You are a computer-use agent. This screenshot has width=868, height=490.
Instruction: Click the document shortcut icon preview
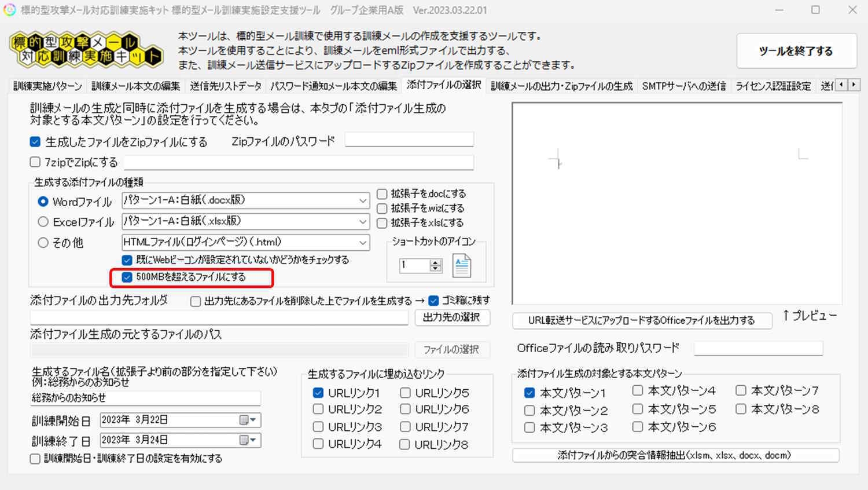461,266
